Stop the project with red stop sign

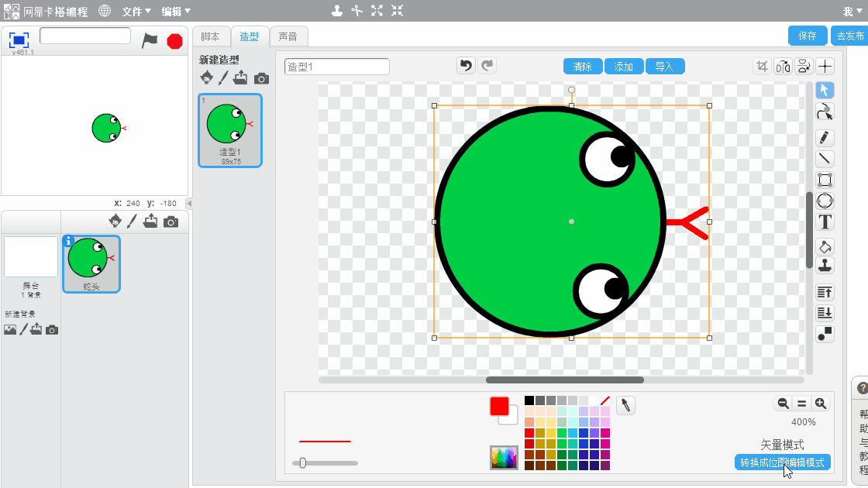tap(175, 41)
